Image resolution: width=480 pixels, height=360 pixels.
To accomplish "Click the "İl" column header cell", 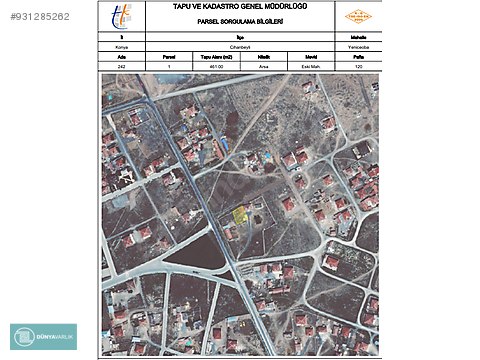I will (x=122, y=37).
